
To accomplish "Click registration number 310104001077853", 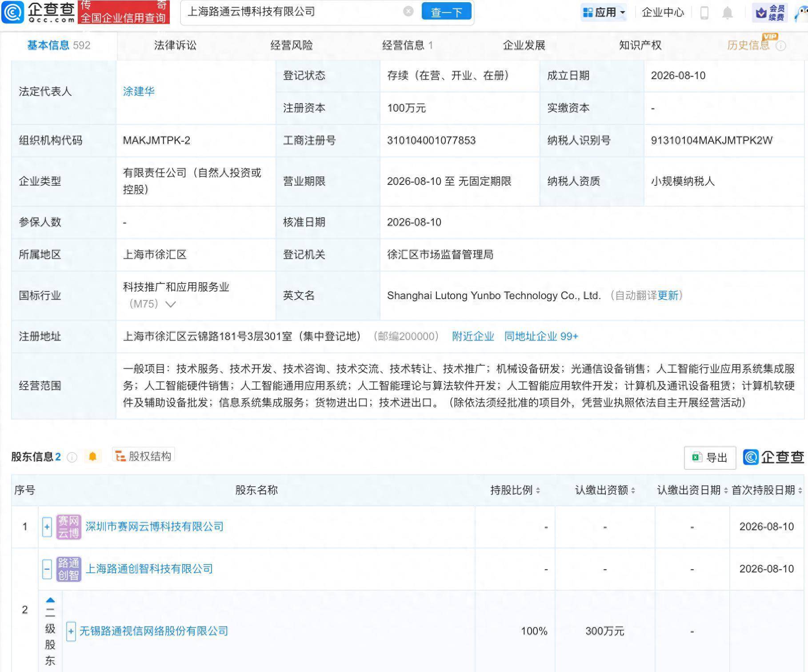I will coord(431,141).
